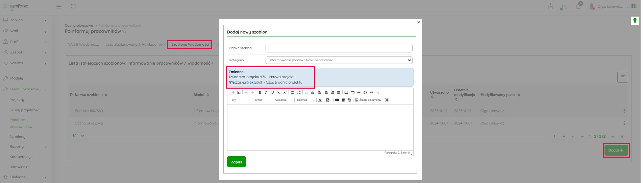Image resolution: width=644 pixels, height=183 pixels.
Task: Toggle underline formatting in the editor
Action: click(272, 92)
